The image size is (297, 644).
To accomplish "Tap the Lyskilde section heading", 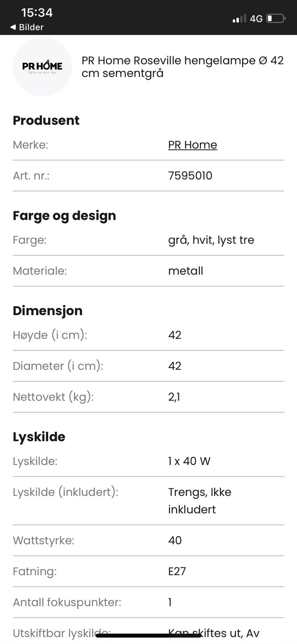I will pyautogui.click(x=39, y=437).
